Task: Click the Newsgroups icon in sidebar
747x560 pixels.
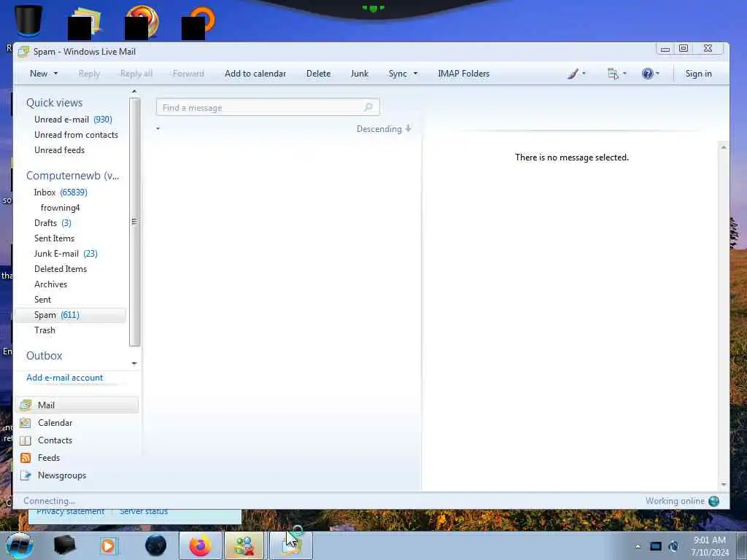Action: coord(26,475)
